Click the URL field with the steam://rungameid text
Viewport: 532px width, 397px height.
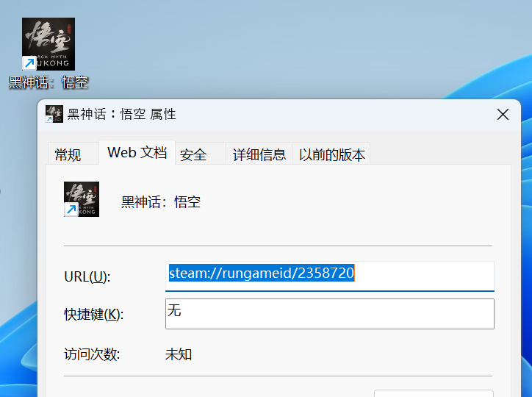click(330, 276)
